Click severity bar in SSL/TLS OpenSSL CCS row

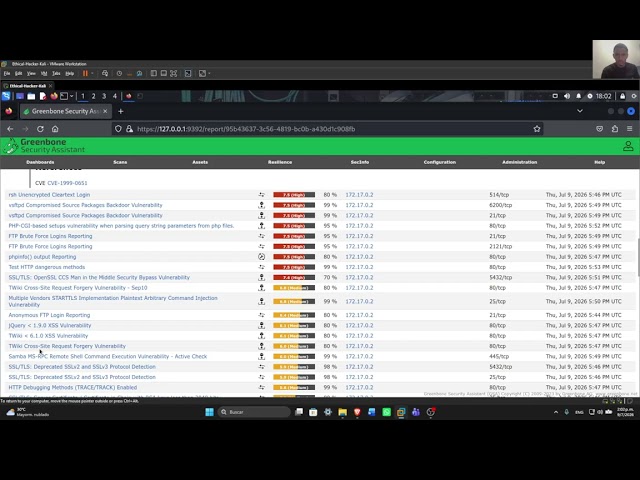pos(294,278)
